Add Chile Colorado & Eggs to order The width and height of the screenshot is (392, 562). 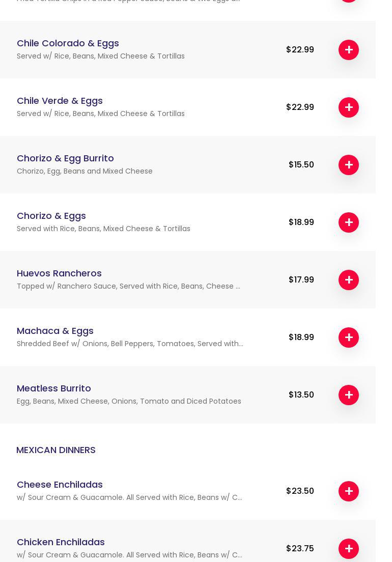349,50
